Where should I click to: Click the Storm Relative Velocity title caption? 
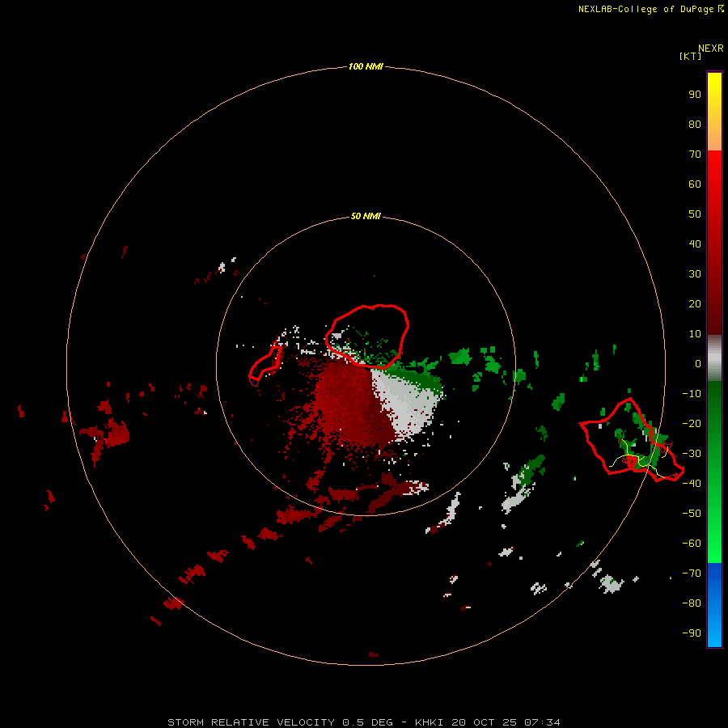pyautogui.click(x=363, y=722)
